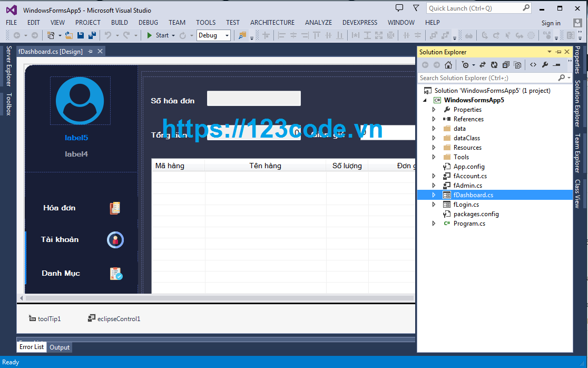Click the Refresh icon in Solution Explorer
This screenshot has height=368, width=588.
pos(494,64)
